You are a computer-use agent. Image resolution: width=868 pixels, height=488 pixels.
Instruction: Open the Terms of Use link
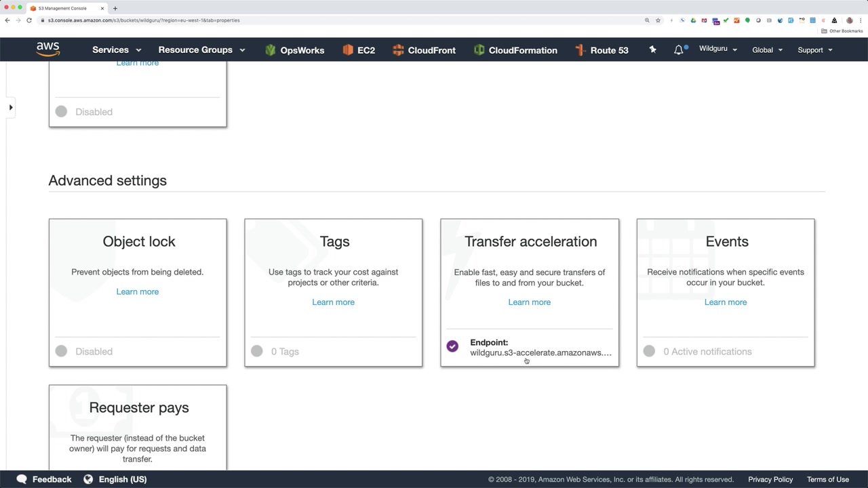pyautogui.click(x=828, y=479)
